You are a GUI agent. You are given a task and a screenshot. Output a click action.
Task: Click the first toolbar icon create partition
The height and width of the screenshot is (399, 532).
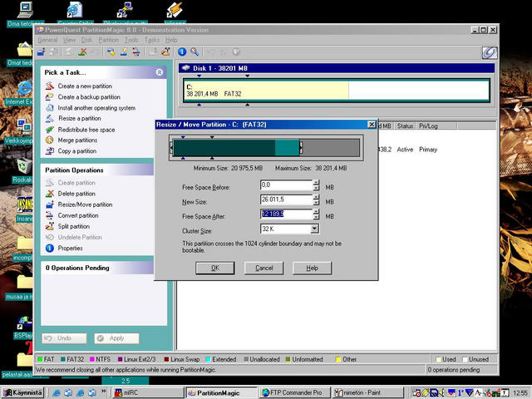(x=42, y=52)
